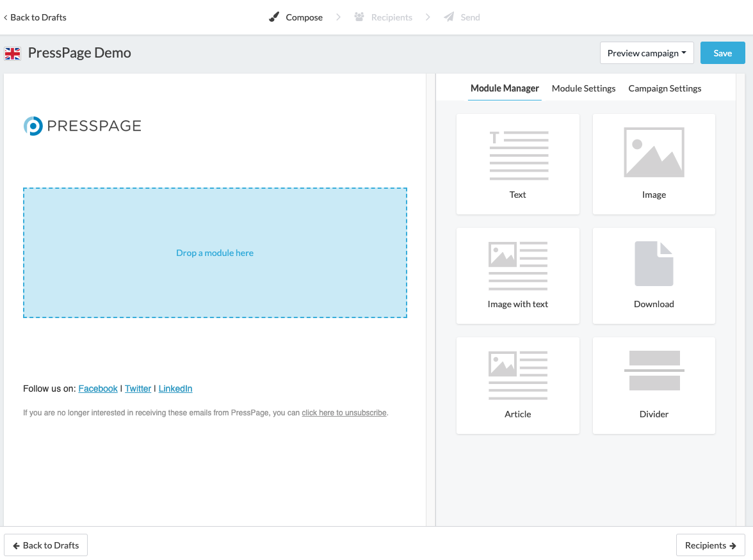Click the Drop a module here zone
Image resolution: width=753 pixels, height=560 pixels.
point(215,253)
